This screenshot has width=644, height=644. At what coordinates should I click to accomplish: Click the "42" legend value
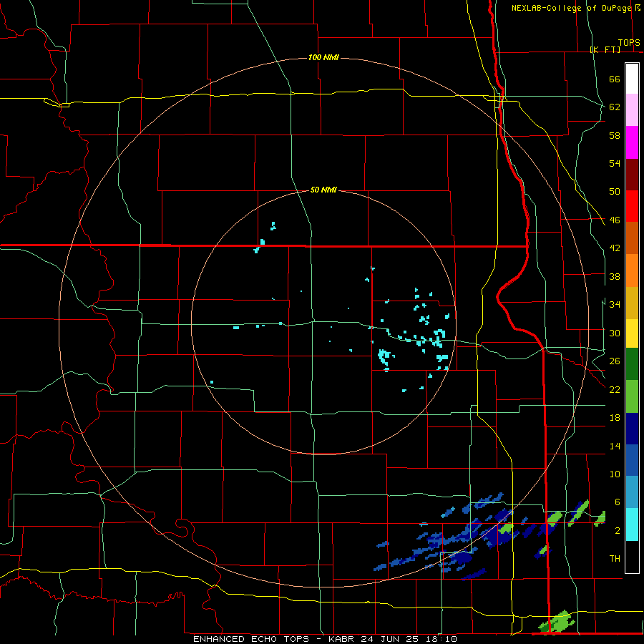[x=615, y=248]
